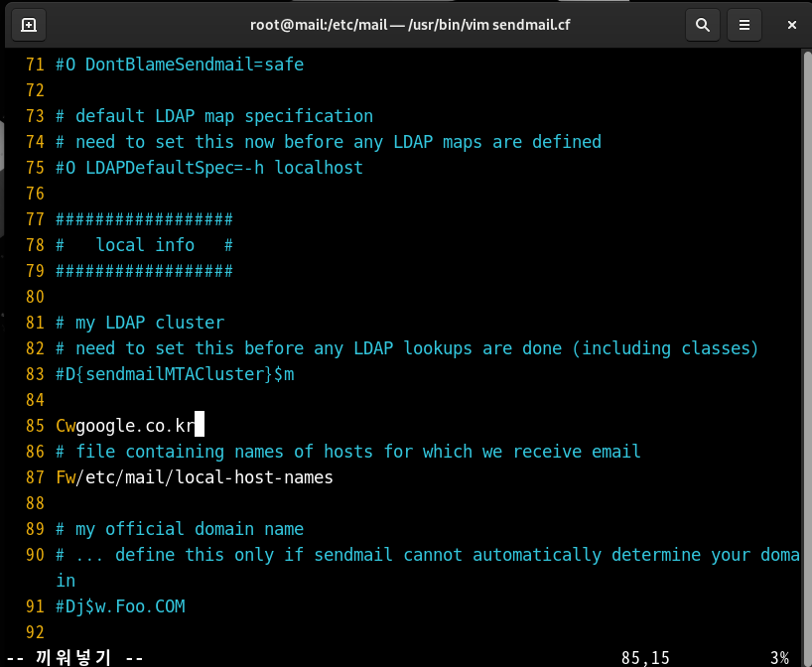Click line 71 '#O DontBlameSendmail=safe'
The image size is (812, 667).
point(180,65)
